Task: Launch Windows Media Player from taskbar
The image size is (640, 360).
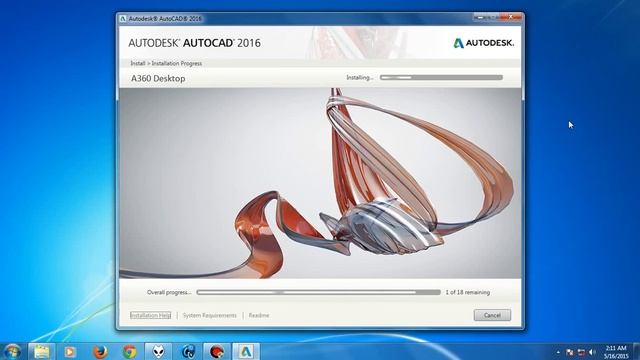Action: coord(70,351)
